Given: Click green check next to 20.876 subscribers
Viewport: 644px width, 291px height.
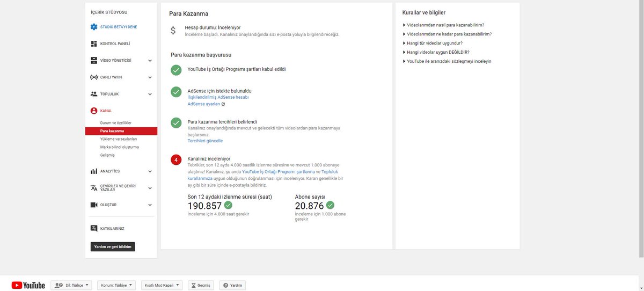Looking at the screenshot, I should [330, 205].
